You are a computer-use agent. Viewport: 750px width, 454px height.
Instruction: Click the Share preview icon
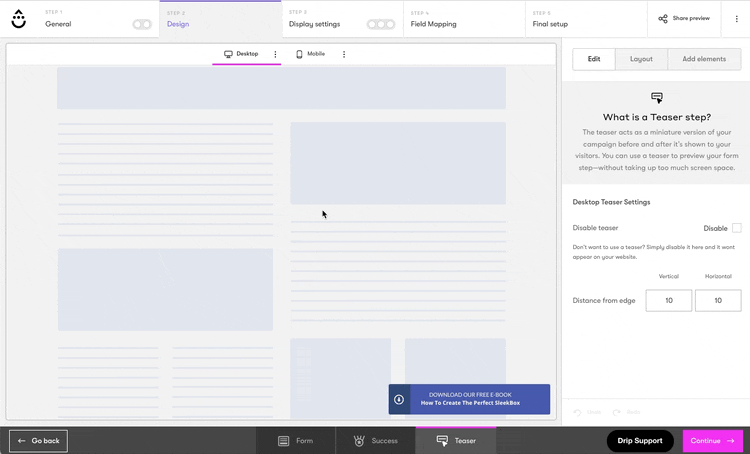pyautogui.click(x=663, y=19)
